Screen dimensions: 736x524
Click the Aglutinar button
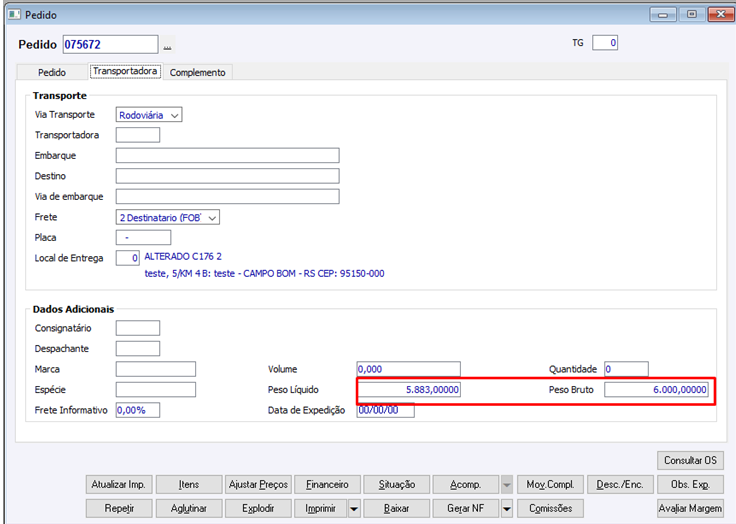(189, 508)
